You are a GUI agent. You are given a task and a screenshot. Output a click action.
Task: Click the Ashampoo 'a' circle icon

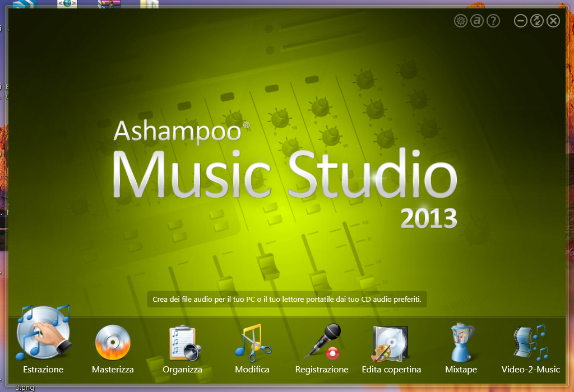[476, 21]
